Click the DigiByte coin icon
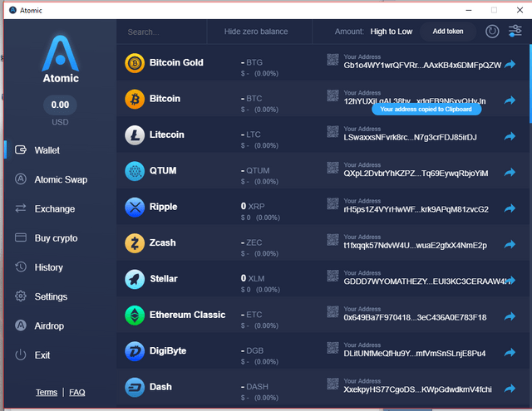 pyautogui.click(x=135, y=351)
